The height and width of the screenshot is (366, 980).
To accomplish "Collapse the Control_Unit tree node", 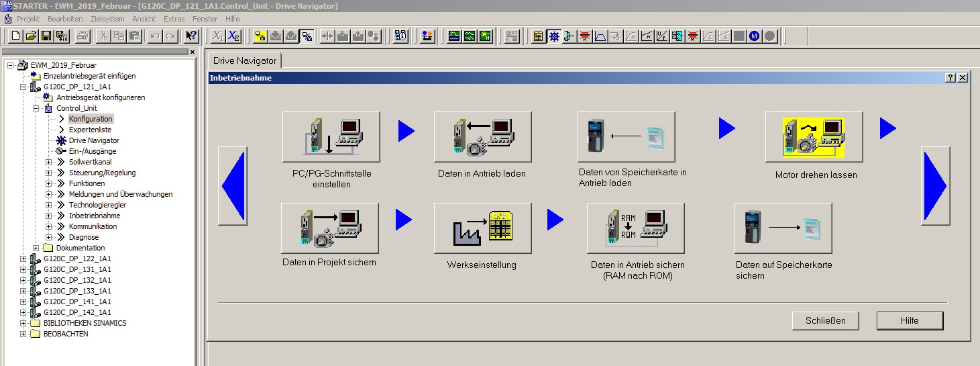I will click(x=36, y=108).
